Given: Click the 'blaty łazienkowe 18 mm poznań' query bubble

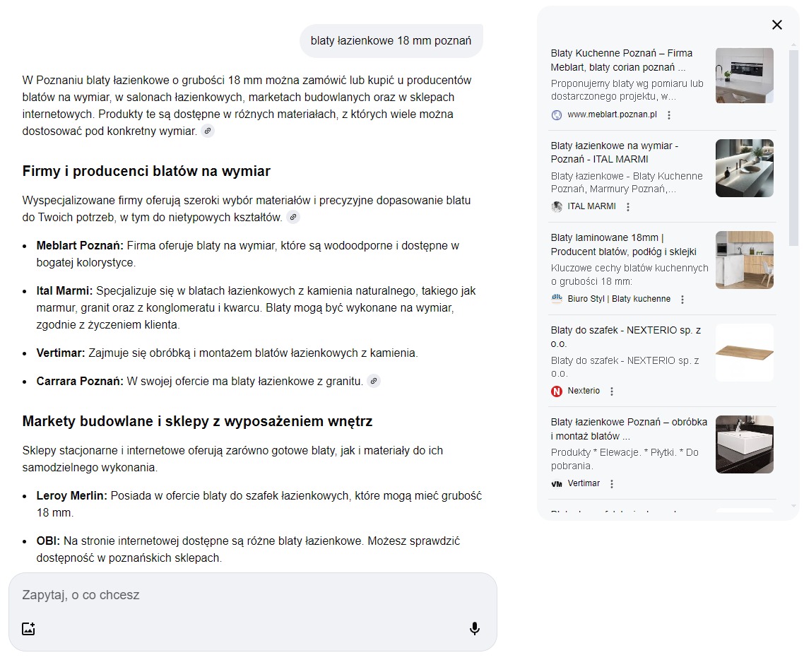Looking at the screenshot, I should pos(391,40).
